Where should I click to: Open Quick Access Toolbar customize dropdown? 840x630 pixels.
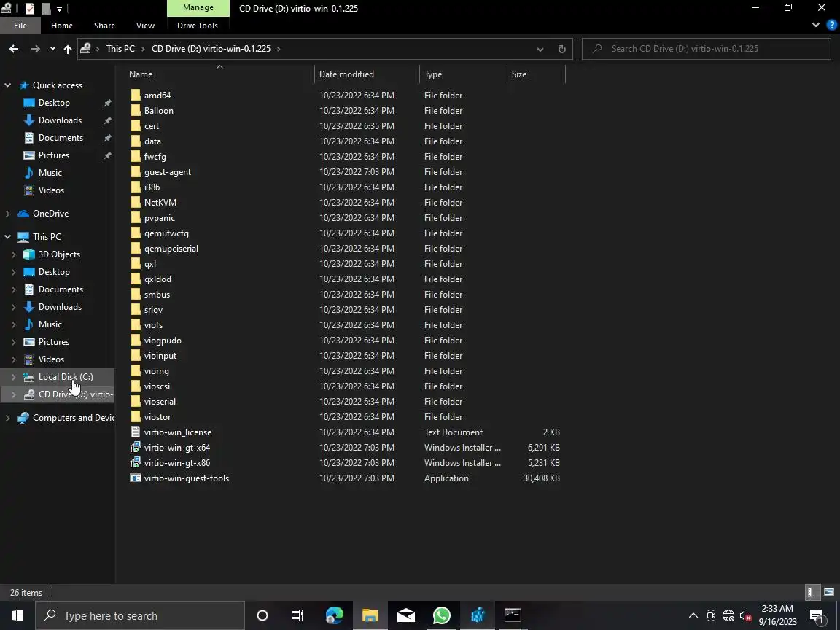pyautogui.click(x=59, y=9)
